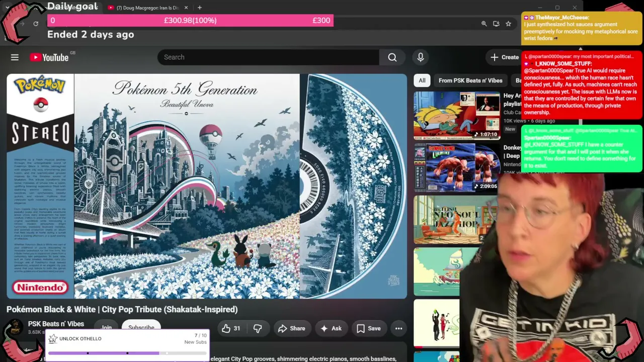Viewport: 644px width, 362px height.
Task: Click the video title 'Pokémon Black & White | City Pop Tribute'
Action: pos(122,309)
